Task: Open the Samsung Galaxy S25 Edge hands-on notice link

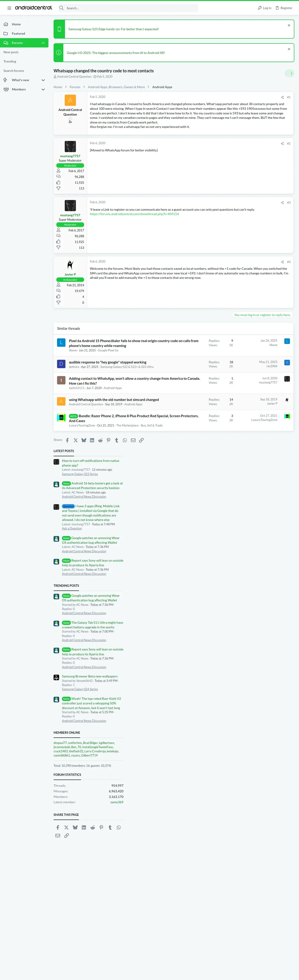Action: pos(113,29)
